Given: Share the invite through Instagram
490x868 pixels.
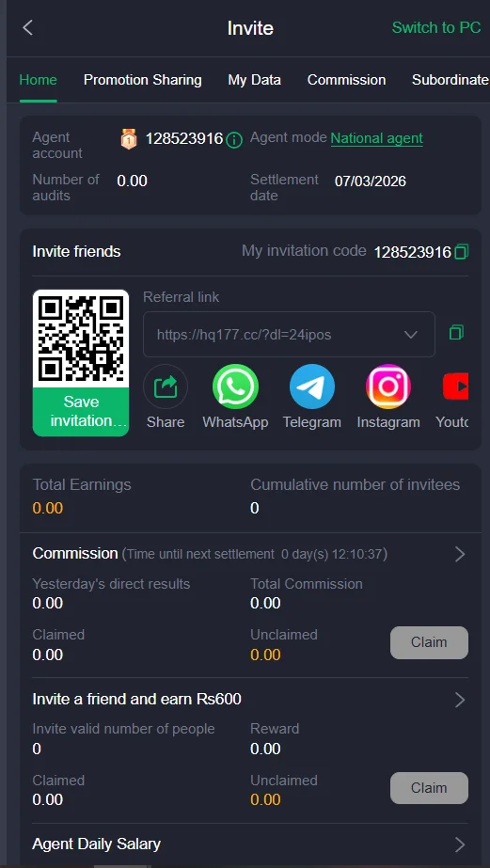Looking at the screenshot, I should pos(388,387).
